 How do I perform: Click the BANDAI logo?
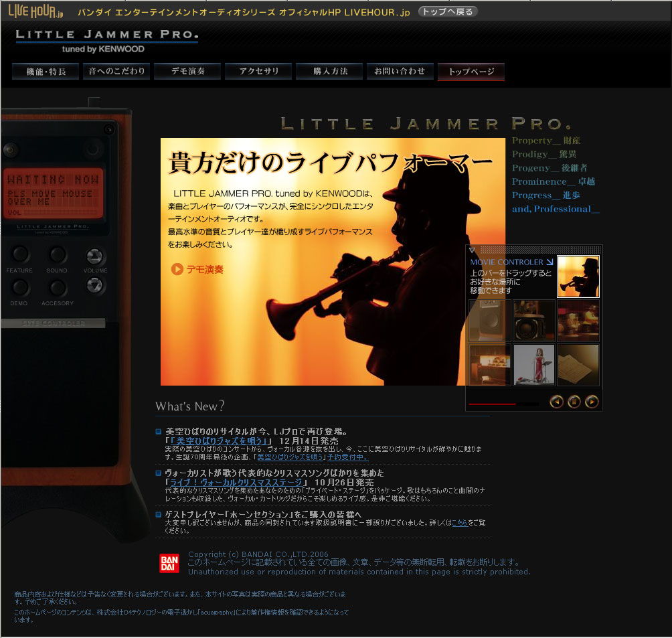point(169,563)
